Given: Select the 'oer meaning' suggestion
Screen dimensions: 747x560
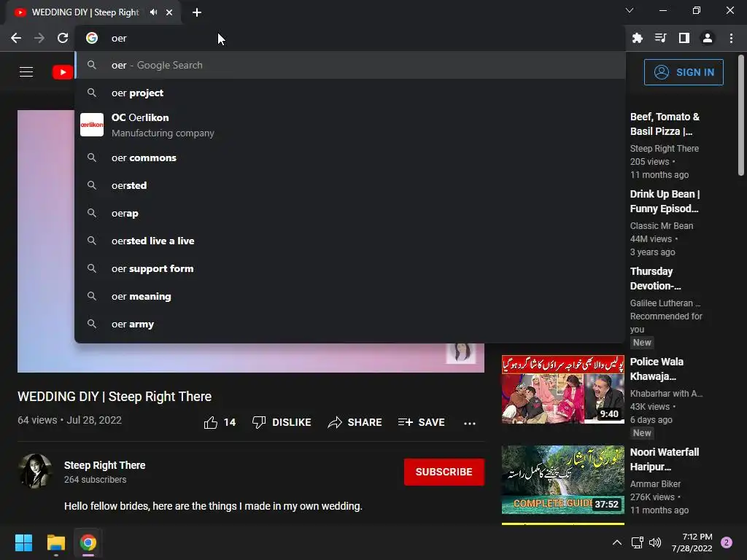Looking at the screenshot, I should tap(350, 296).
